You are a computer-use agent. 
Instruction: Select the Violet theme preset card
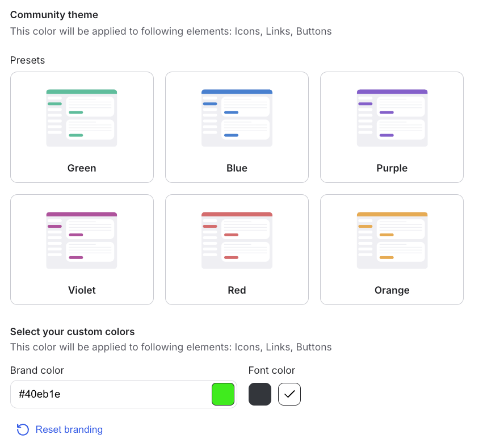82,249
